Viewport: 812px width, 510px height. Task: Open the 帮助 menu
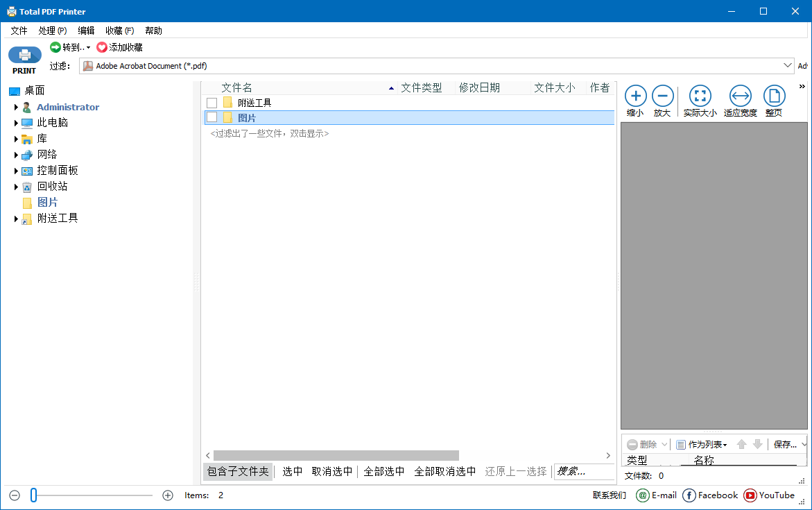[x=153, y=30]
